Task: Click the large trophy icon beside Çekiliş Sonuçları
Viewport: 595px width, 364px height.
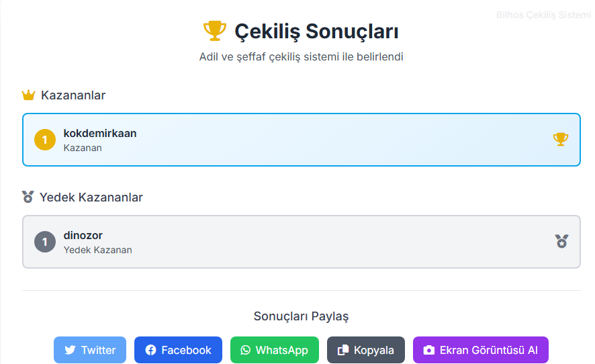Action: (x=215, y=31)
